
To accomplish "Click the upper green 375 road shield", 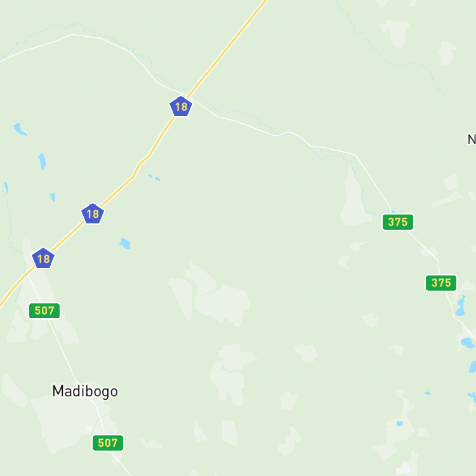I will [x=398, y=222].
